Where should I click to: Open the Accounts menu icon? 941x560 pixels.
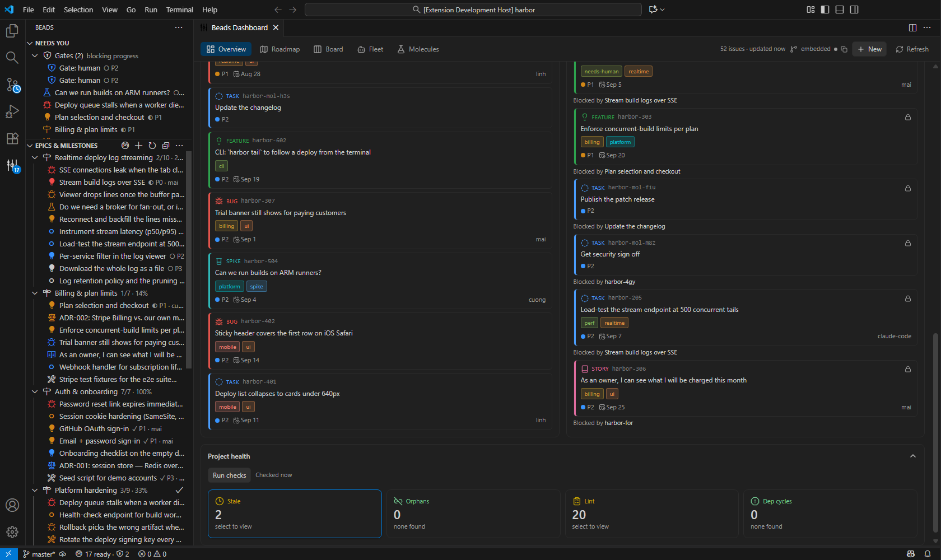click(x=12, y=505)
